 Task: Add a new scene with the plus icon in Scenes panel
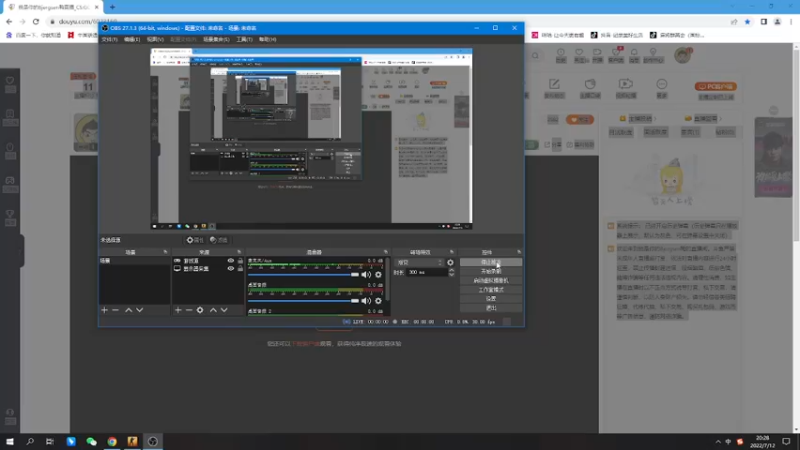105,310
